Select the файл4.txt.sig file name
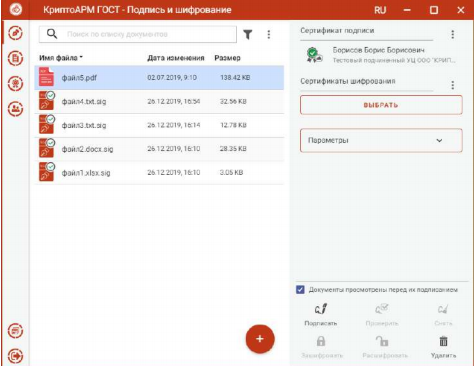Image resolution: width=474 pixels, height=366 pixels. click(84, 102)
